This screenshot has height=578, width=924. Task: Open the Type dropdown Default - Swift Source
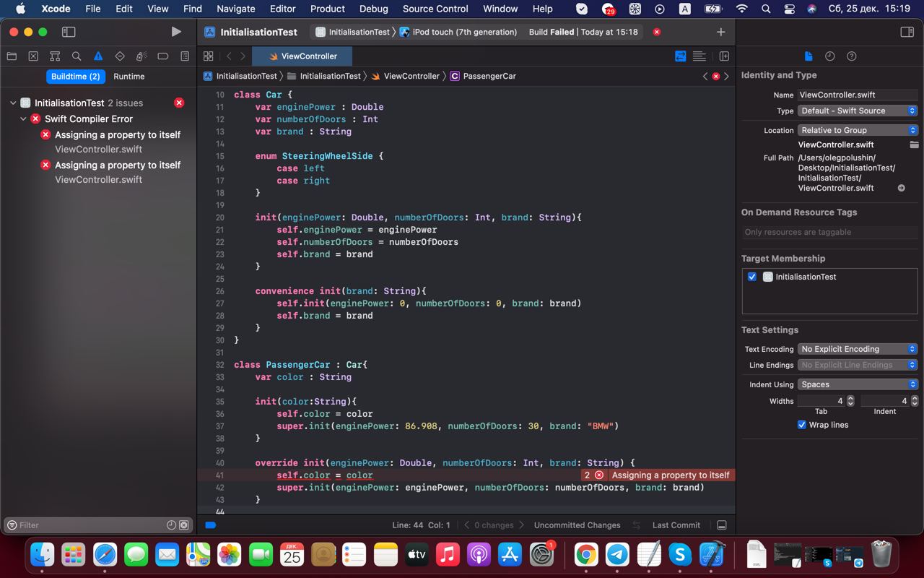tap(858, 111)
